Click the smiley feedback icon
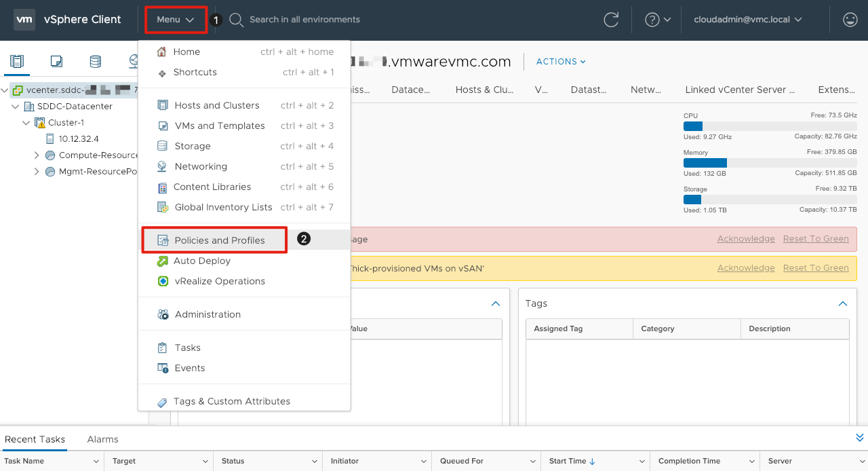 tap(850, 20)
